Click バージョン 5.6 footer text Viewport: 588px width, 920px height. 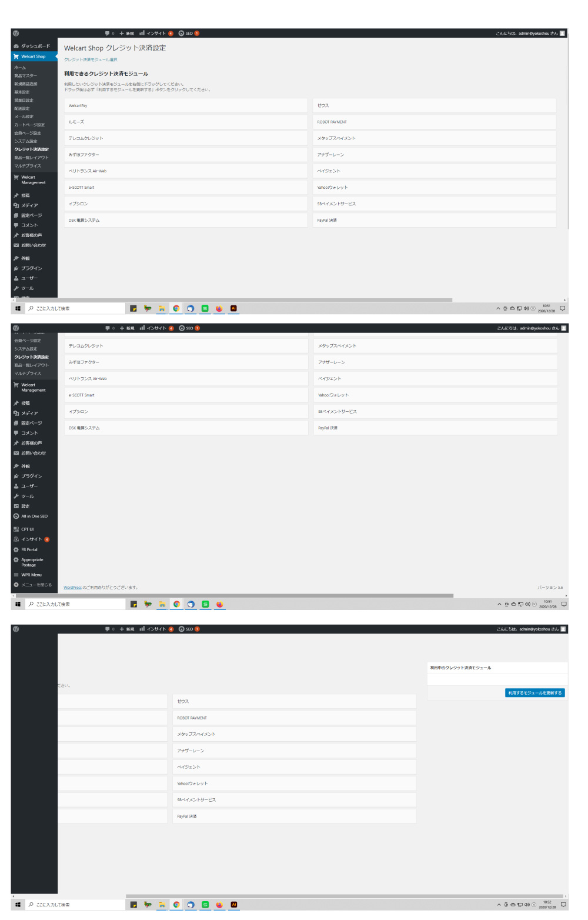pos(550,587)
